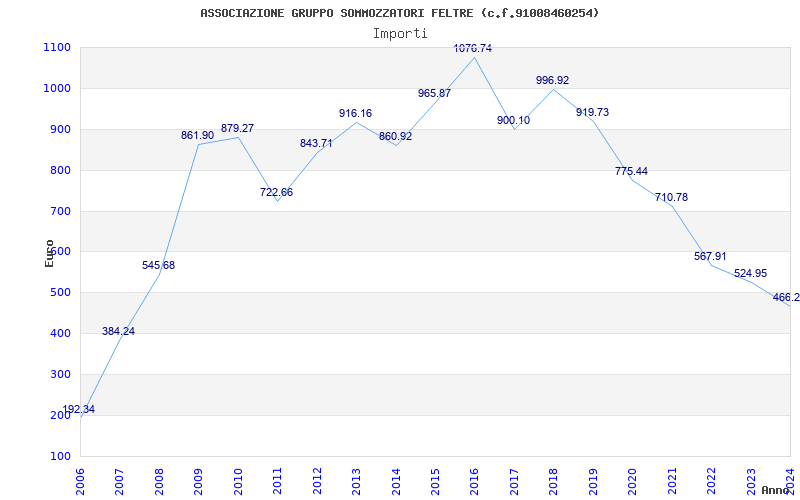Image resolution: width=800 pixels, height=500 pixels.
Task: Click x-axis year 2021
Action: 672,481
